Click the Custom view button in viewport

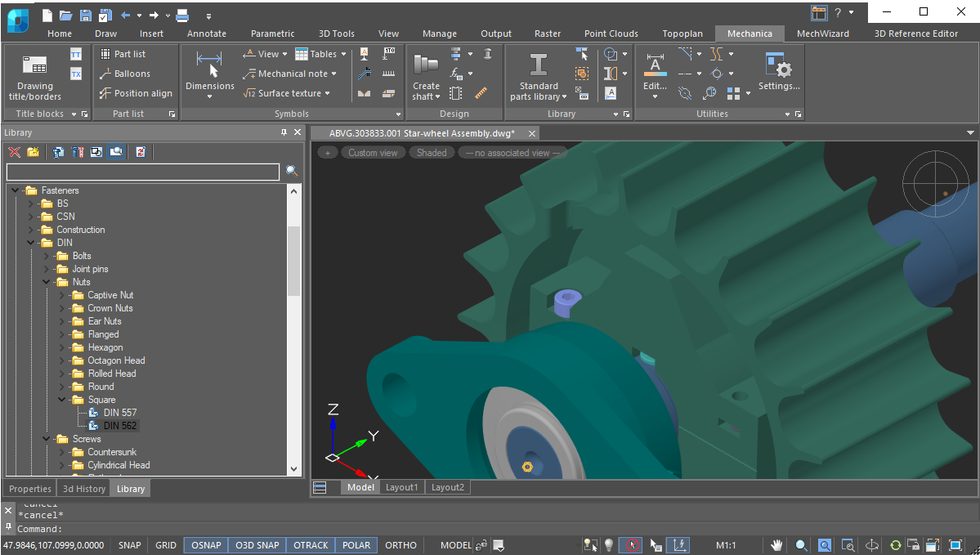click(373, 153)
